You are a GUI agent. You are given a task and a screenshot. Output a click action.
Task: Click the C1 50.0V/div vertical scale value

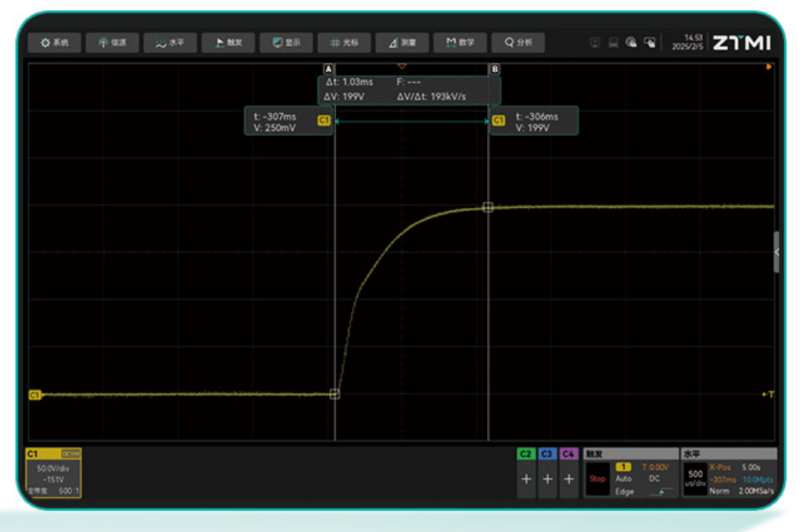click(x=52, y=469)
